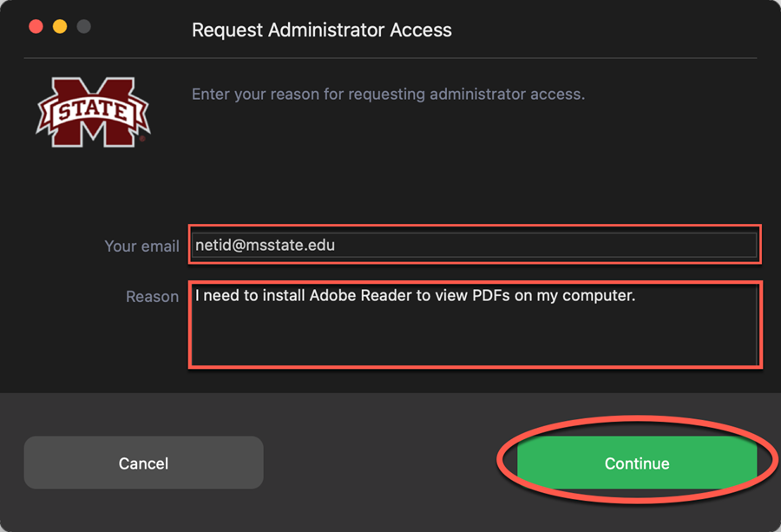
Task: Click the Your email label
Action: pyautogui.click(x=142, y=246)
